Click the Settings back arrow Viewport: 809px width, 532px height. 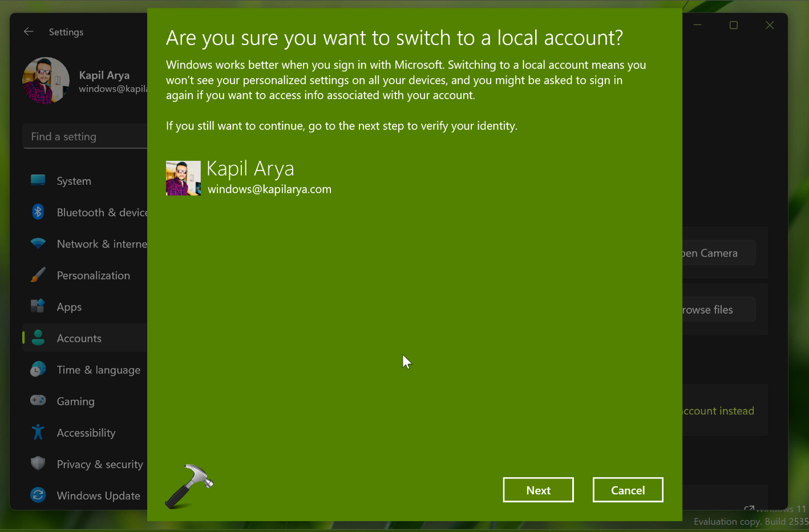tap(29, 32)
